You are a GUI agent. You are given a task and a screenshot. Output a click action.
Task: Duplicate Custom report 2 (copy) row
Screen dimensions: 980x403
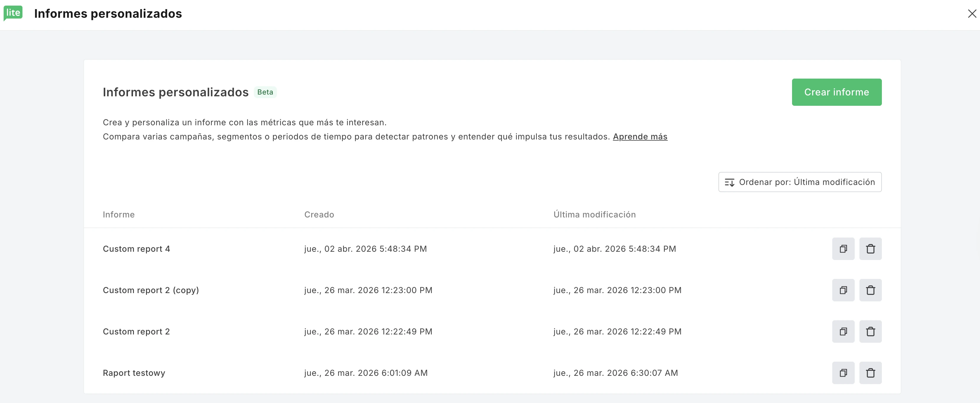pyautogui.click(x=843, y=290)
